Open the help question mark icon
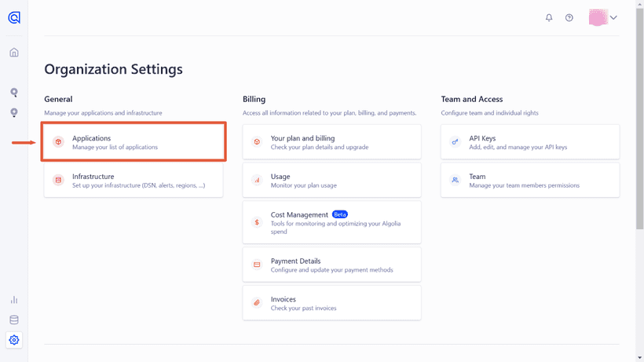 569,17
